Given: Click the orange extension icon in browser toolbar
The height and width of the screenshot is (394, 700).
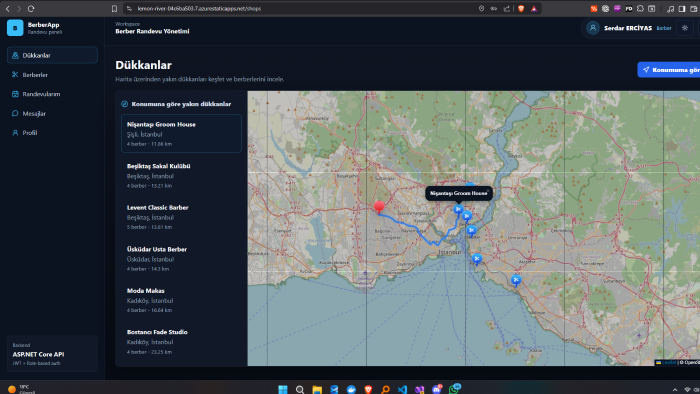Looking at the screenshot, I should (x=593, y=8).
